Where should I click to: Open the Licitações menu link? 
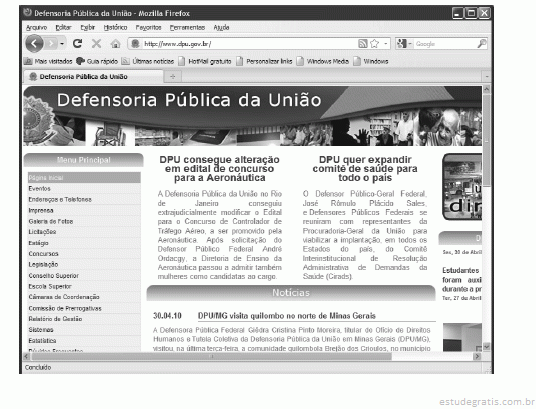(42, 232)
